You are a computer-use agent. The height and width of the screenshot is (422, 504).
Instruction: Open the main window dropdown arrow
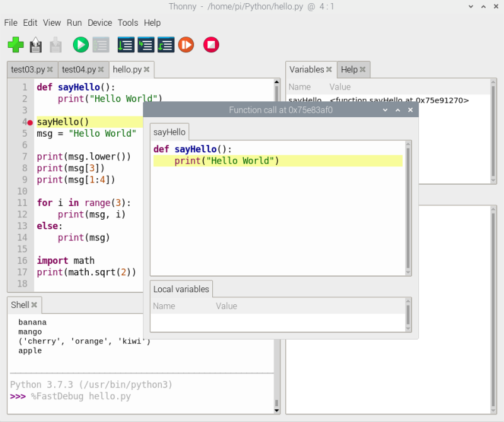click(471, 6)
